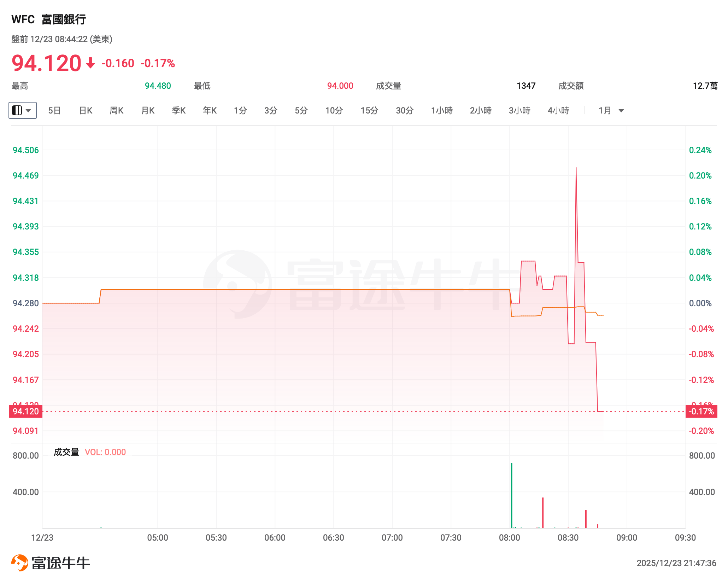The image size is (728, 582).
Task: Expand the 1月 time range dropdown
Action: (x=611, y=111)
